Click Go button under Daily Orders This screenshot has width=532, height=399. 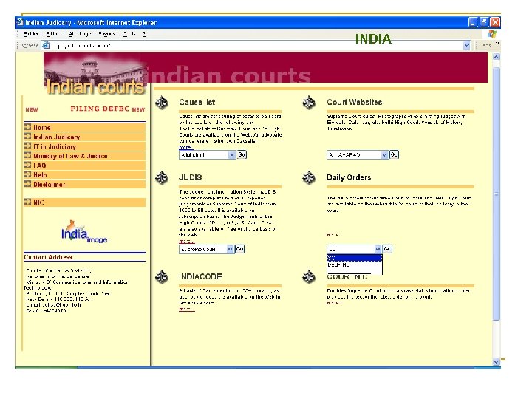tap(387, 250)
